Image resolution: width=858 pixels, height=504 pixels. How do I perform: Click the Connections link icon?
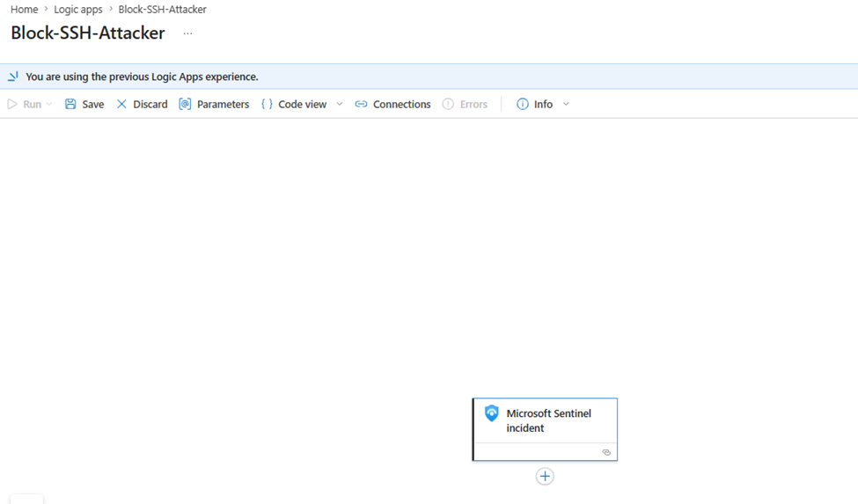[x=361, y=104]
